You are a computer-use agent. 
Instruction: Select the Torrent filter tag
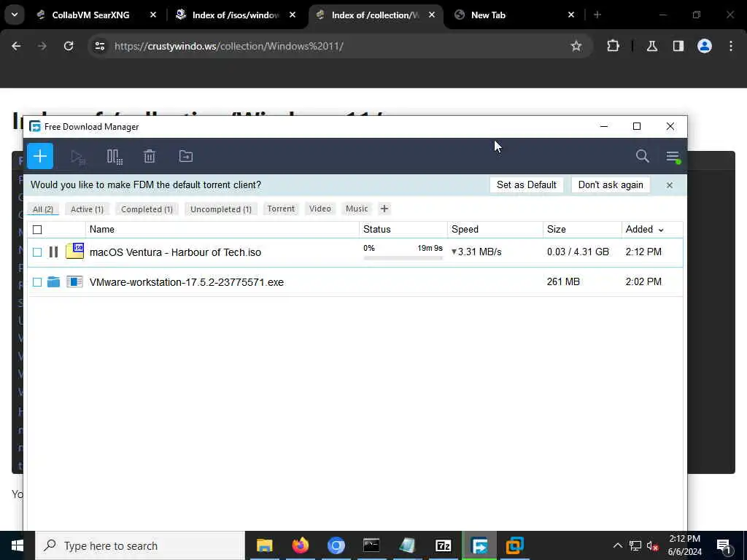pyautogui.click(x=281, y=209)
